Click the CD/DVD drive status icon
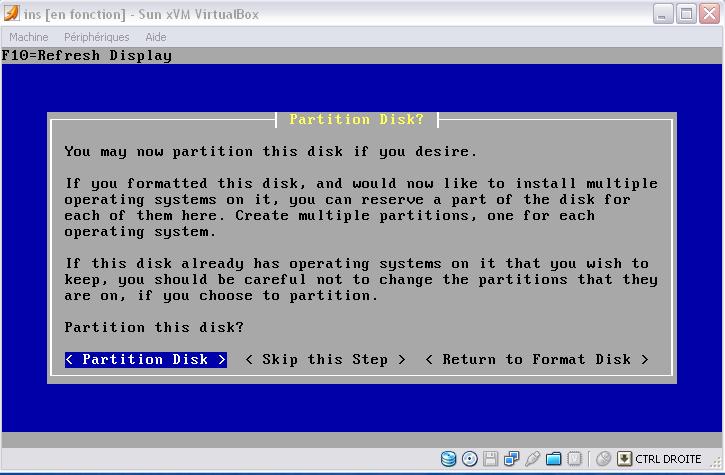Screen dimensions: 725x475 (470, 460)
